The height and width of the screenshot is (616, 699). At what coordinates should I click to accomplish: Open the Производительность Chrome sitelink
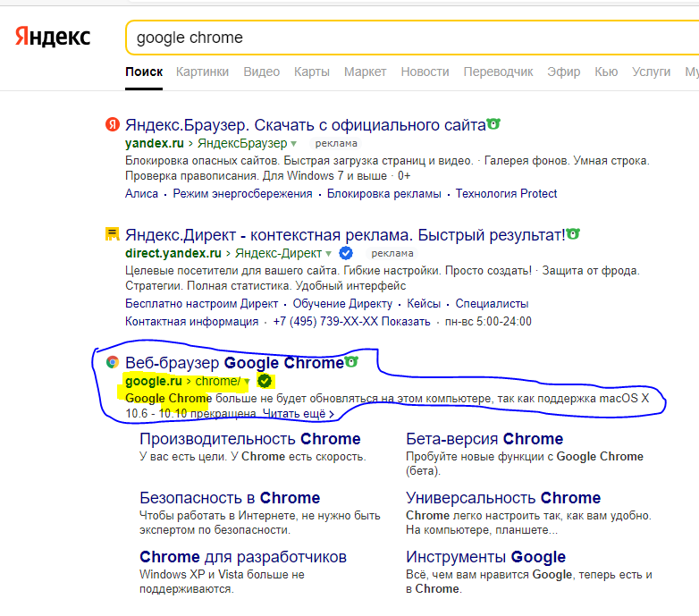[x=249, y=439]
